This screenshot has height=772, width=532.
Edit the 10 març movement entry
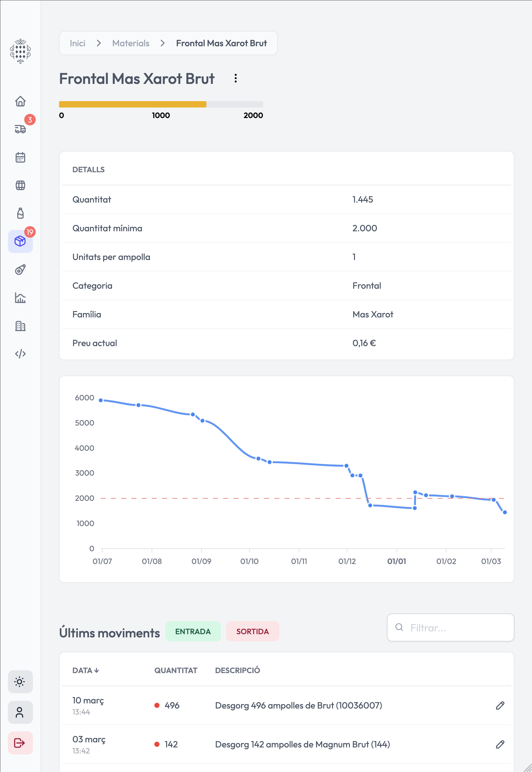click(x=500, y=705)
